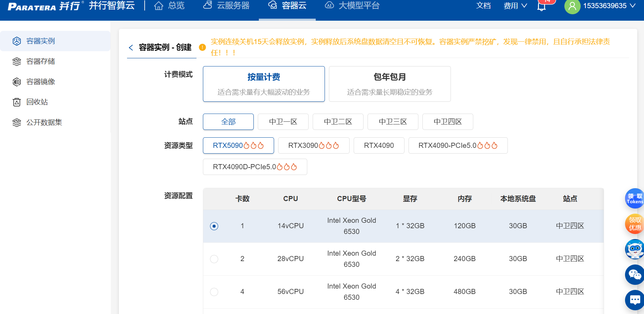
Task: Select 全部 site filter
Action: [x=228, y=122]
